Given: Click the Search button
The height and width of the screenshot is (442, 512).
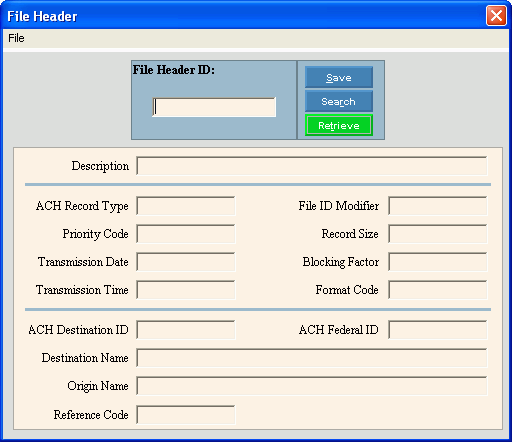Looking at the screenshot, I should click(339, 101).
